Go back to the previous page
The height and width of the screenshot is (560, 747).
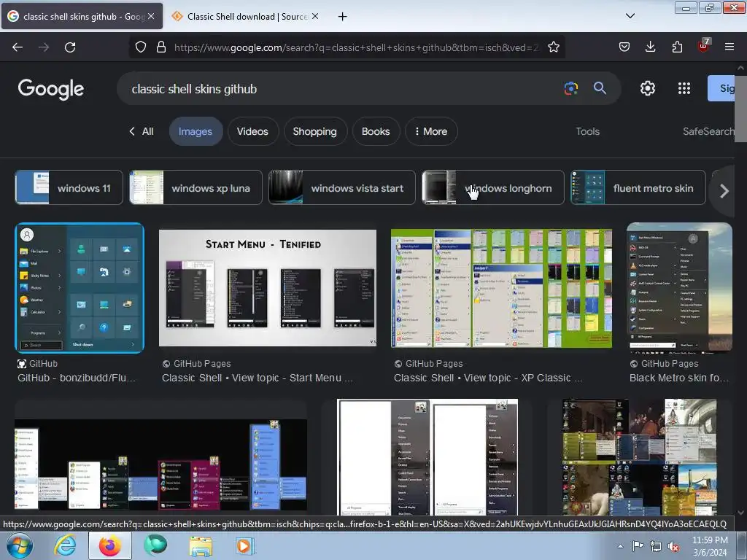point(18,47)
